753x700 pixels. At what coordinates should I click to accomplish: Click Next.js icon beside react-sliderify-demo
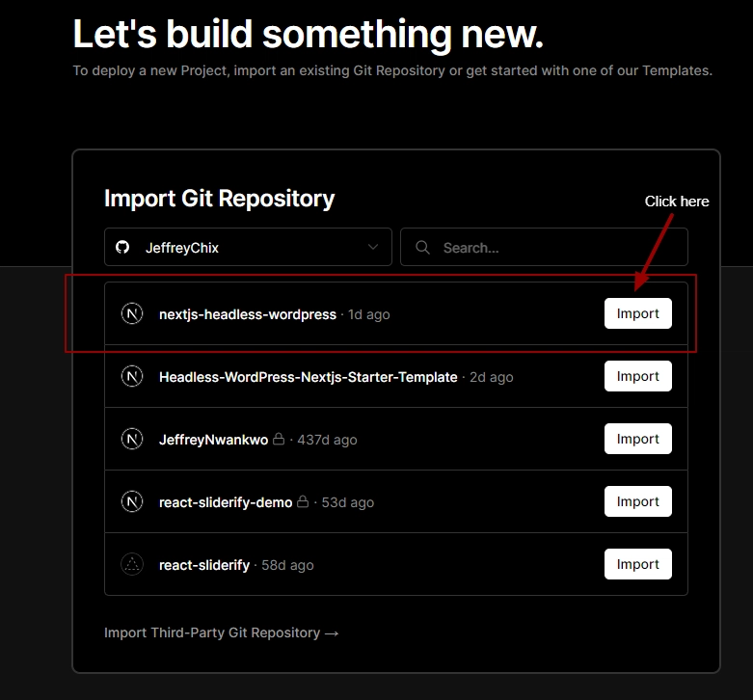point(132,502)
